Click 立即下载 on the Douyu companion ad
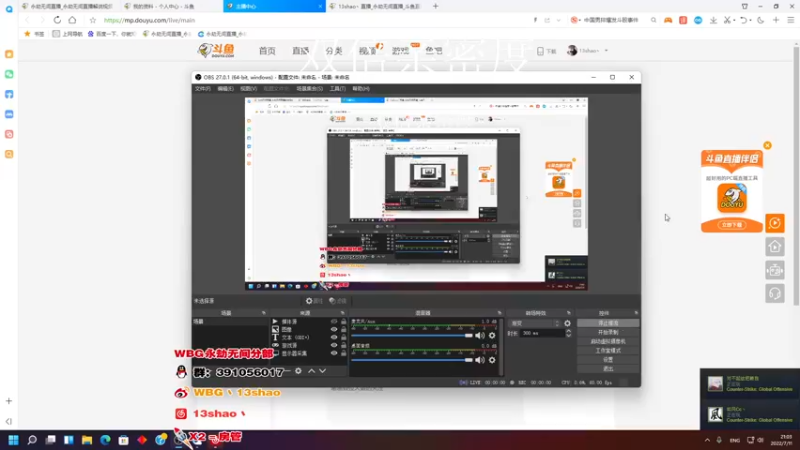800x450 pixels. pyautogui.click(x=732, y=224)
